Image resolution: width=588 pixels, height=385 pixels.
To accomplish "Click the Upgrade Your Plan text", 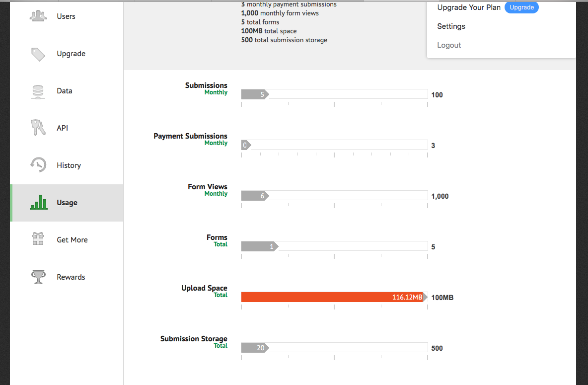I will point(469,7).
